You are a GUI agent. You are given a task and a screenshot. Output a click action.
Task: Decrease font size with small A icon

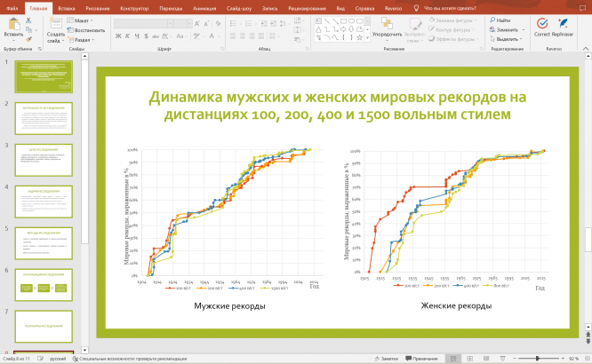[x=206, y=24]
